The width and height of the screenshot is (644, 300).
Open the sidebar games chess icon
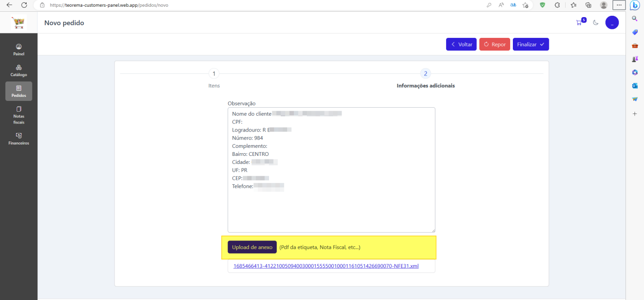coord(635,59)
